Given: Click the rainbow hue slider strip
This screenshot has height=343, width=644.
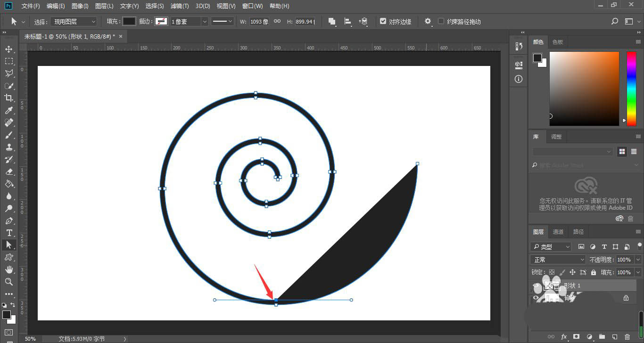Looking at the screenshot, I should point(631,88).
